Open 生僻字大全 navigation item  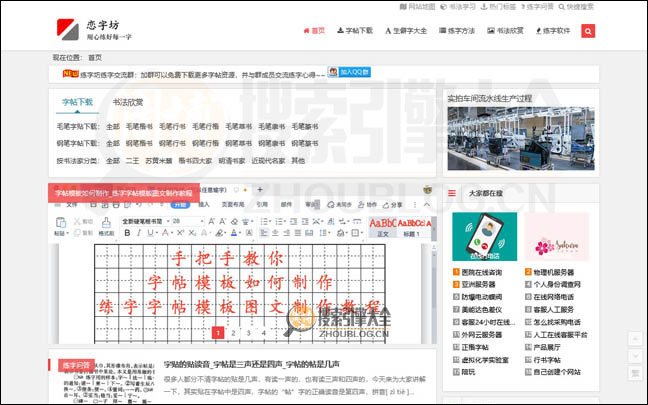pos(406,31)
